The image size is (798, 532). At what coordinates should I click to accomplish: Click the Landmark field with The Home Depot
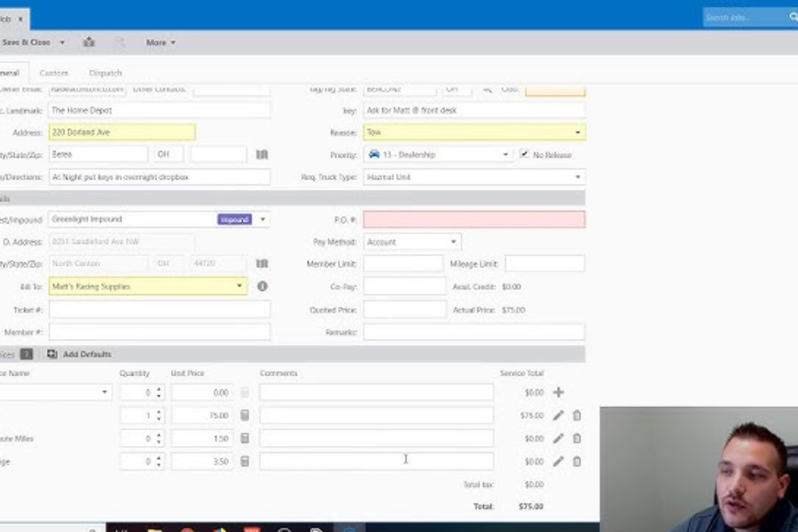[x=160, y=110]
